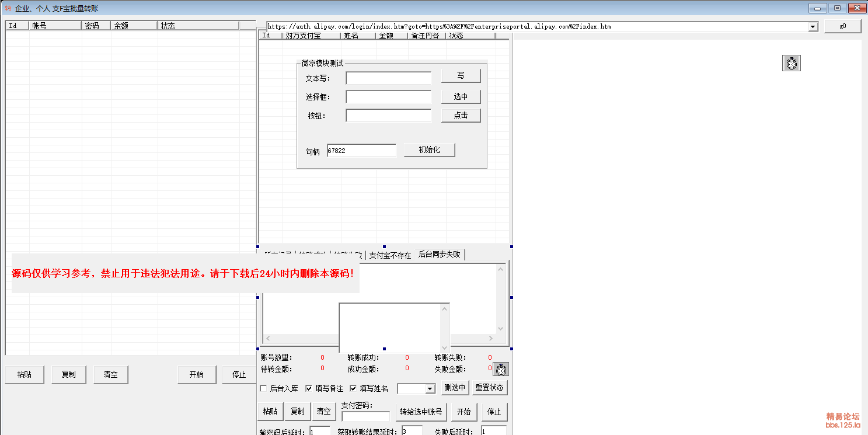
Task: Click the log box scroll-right arrow
Action: click(x=490, y=338)
